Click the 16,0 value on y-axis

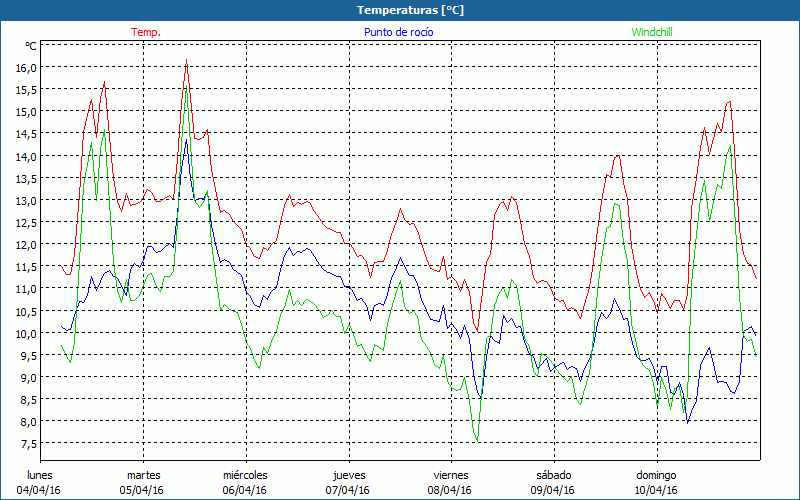click(x=25, y=67)
